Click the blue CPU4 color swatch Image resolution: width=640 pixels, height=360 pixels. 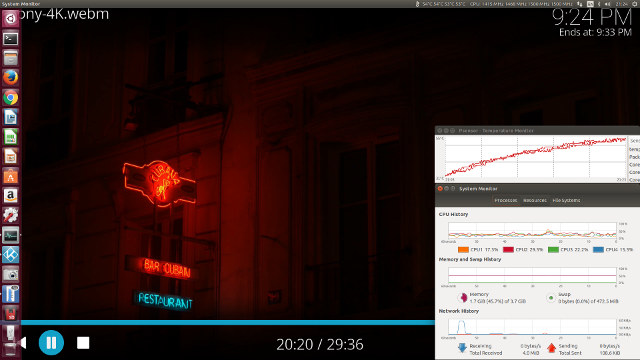point(598,249)
